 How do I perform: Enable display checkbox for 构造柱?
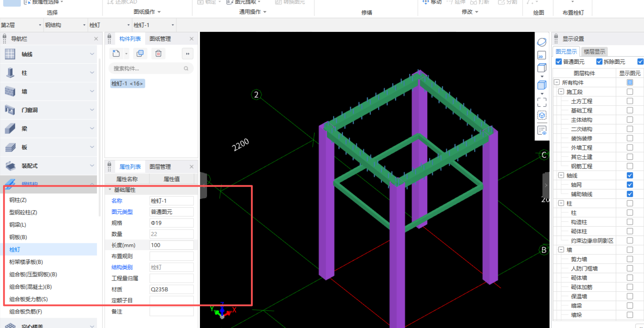(630, 222)
